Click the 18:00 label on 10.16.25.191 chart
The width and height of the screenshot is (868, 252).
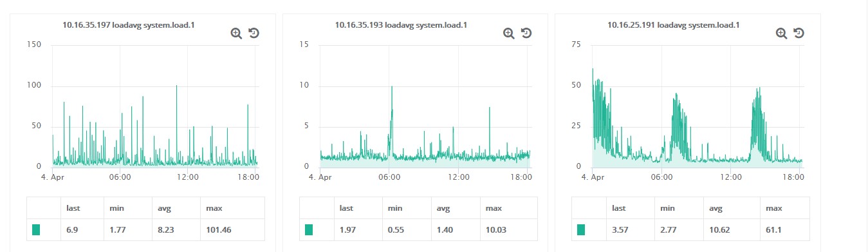coord(793,177)
